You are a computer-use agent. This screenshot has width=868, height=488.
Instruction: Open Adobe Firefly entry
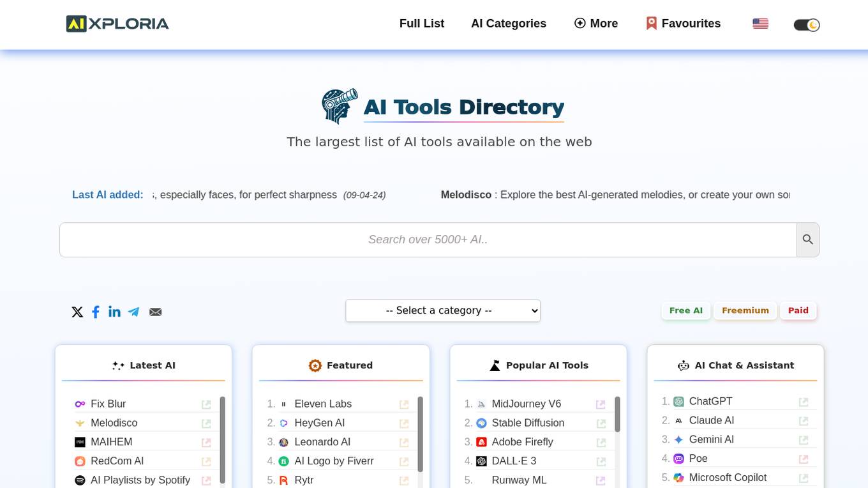pyautogui.click(x=522, y=442)
